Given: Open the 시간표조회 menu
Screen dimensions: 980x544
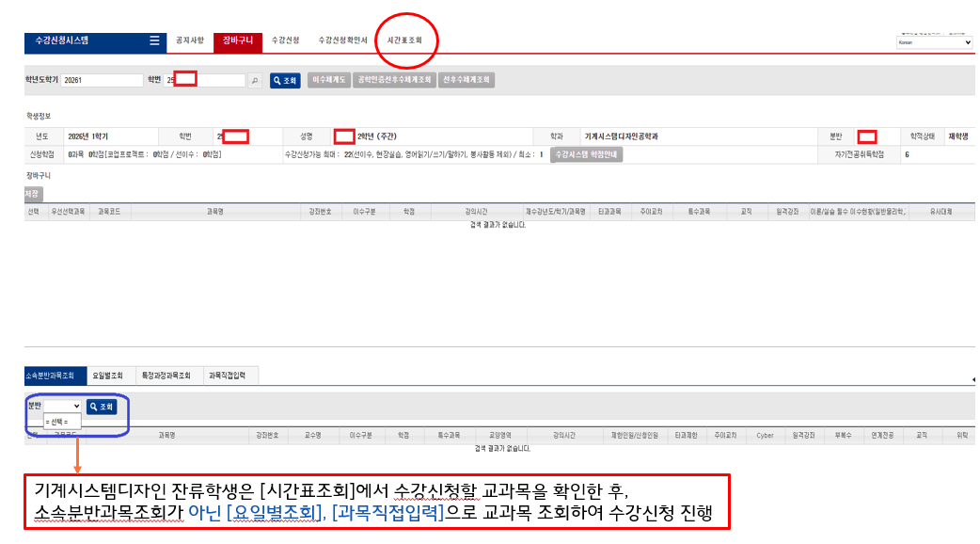Looking at the screenshot, I should click(x=404, y=40).
